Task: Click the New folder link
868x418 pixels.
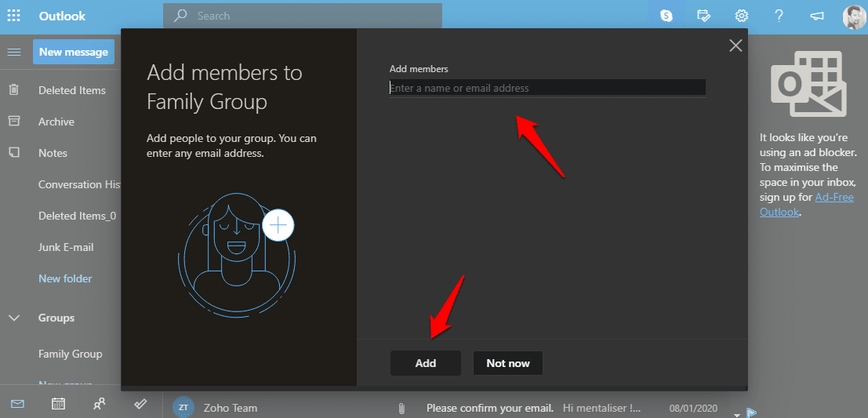Action: tap(65, 278)
